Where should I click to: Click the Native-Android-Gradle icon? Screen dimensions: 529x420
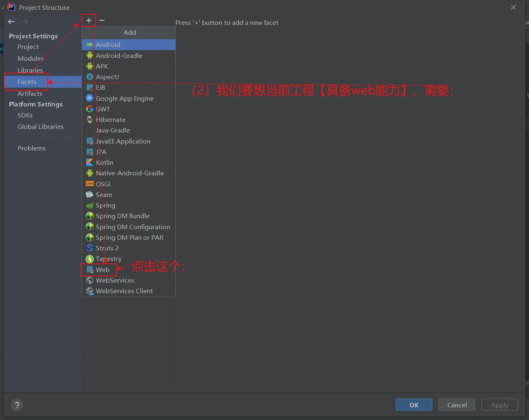[x=90, y=173]
